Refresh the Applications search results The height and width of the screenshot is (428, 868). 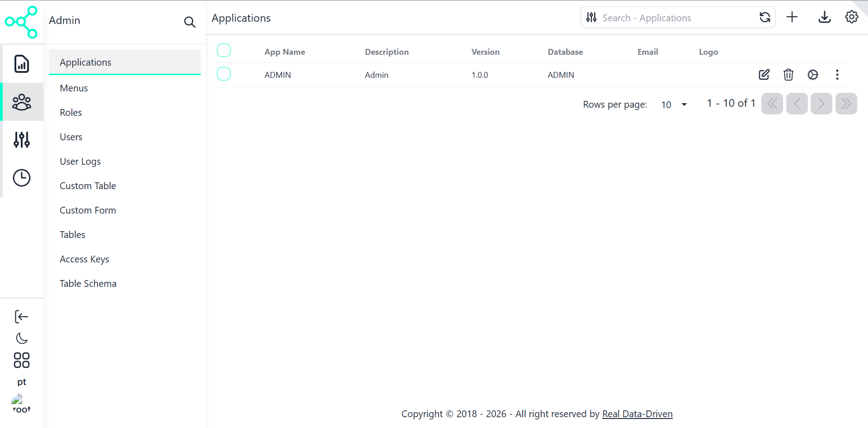pyautogui.click(x=765, y=17)
